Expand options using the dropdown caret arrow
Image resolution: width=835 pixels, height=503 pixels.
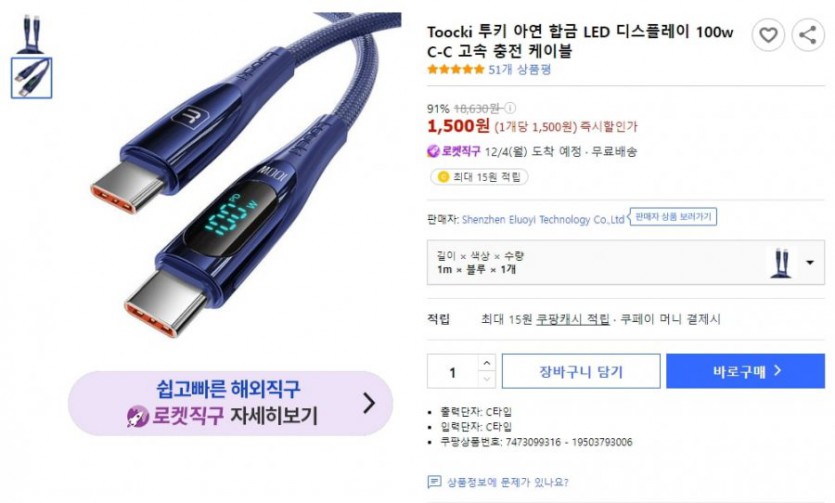point(810,262)
